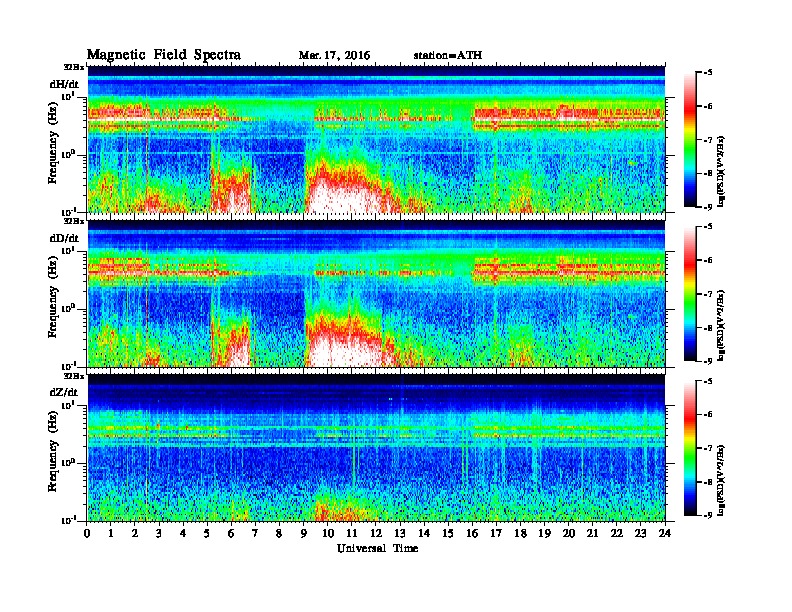Click the hour 5 tick label on the time axis
This screenshot has height=612, width=792.
point(207,534)
